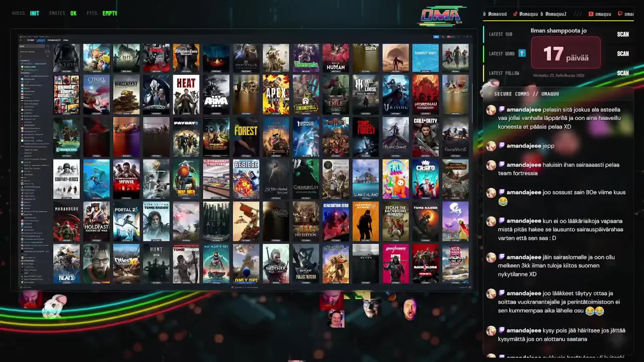Select the Terraria game cover

pyautogui.click(x=306, y=58)
